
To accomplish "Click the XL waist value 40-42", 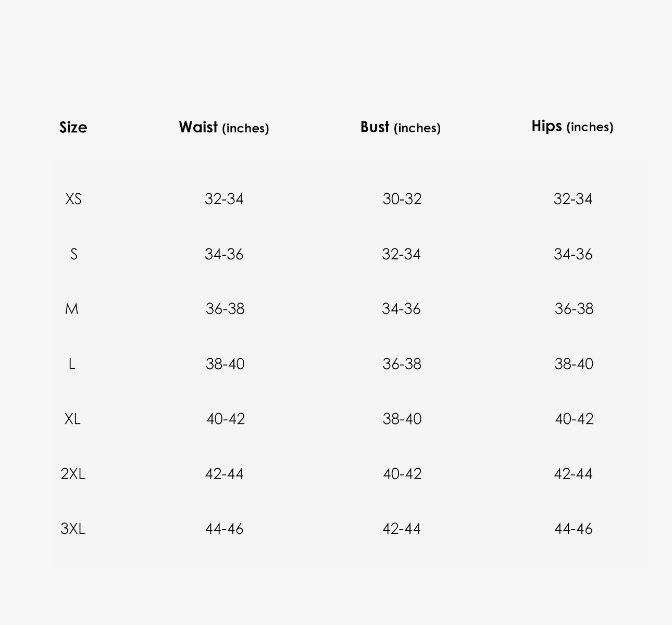I will tap(226, 419).
